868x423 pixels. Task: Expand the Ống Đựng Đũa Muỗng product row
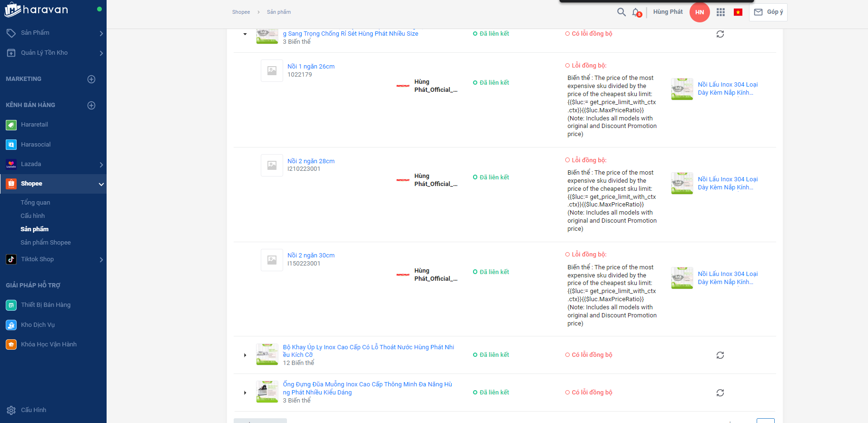245,393
